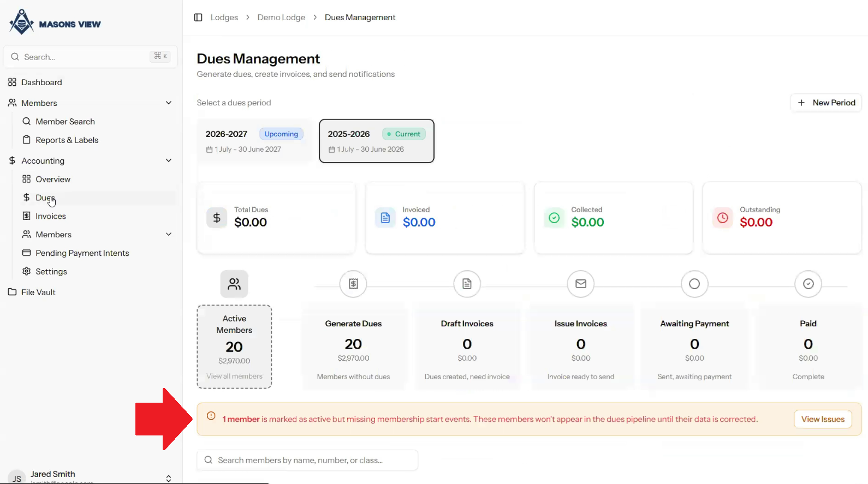Click the Dashboard grid icon

12,82
